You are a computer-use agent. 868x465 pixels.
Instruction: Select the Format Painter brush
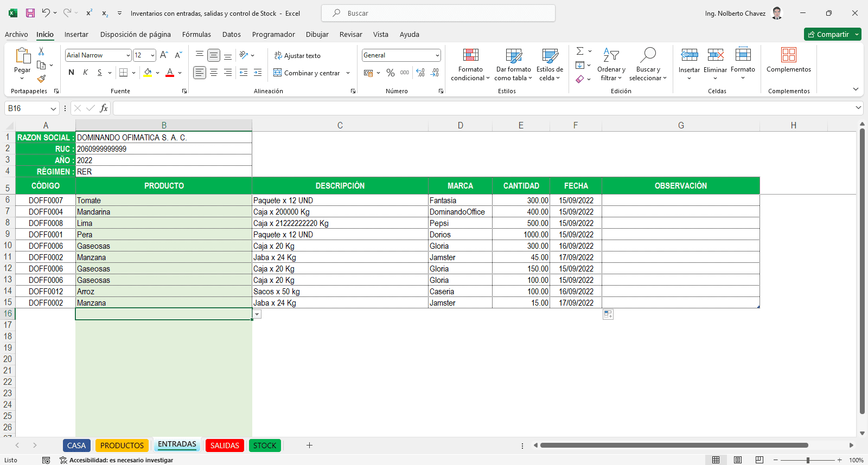point(41,79)
